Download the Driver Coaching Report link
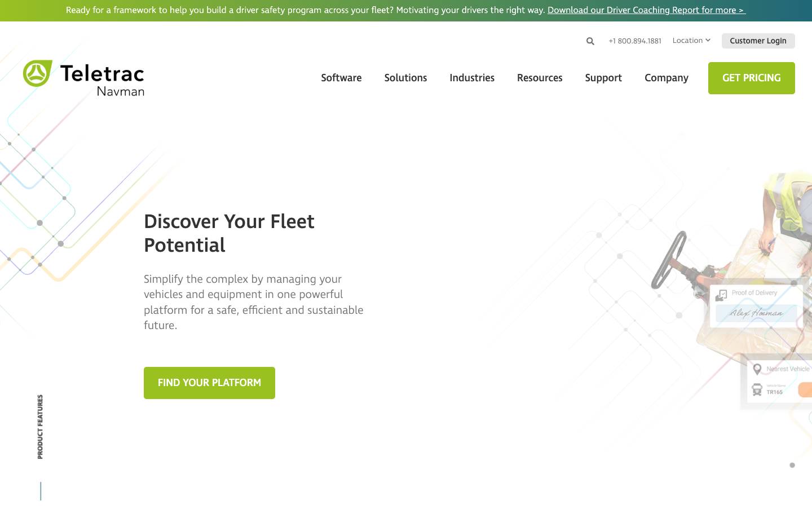Viewport: 812px width, 508px height. click(x=646, y=10)
